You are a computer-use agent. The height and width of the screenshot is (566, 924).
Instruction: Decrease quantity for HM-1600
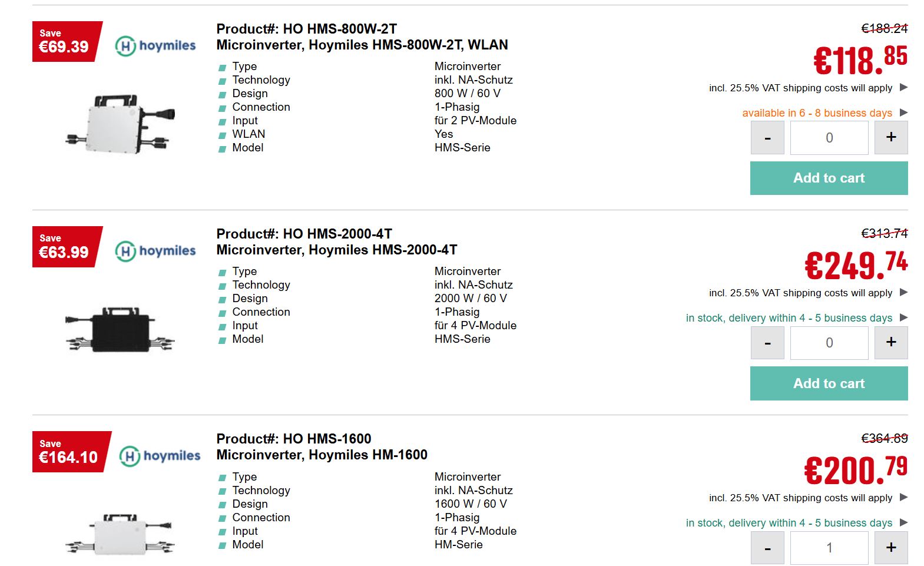pos(767,548)
